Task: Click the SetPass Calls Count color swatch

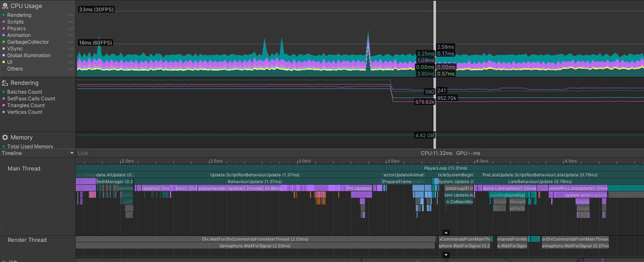Action: coord(3,98)
